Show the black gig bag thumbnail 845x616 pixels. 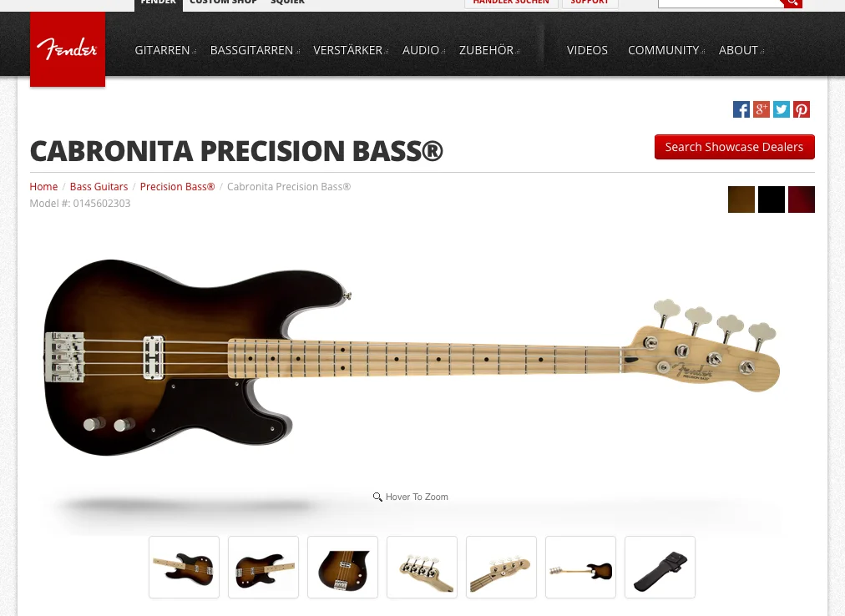(660, 567)
